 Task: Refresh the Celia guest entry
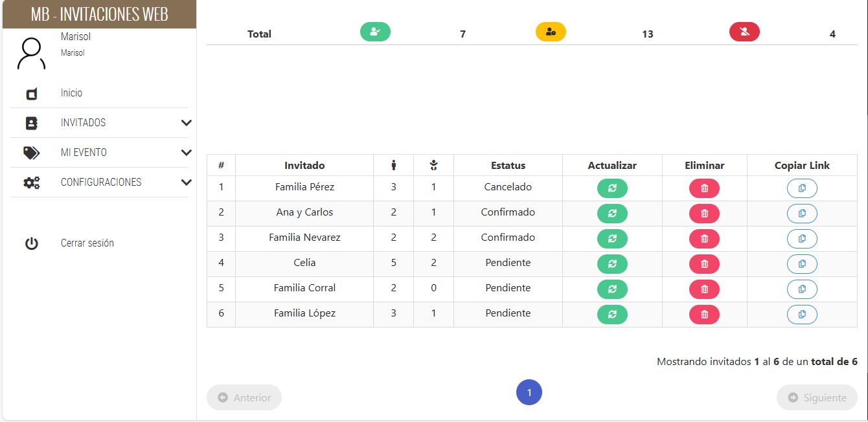pos(612,264)
